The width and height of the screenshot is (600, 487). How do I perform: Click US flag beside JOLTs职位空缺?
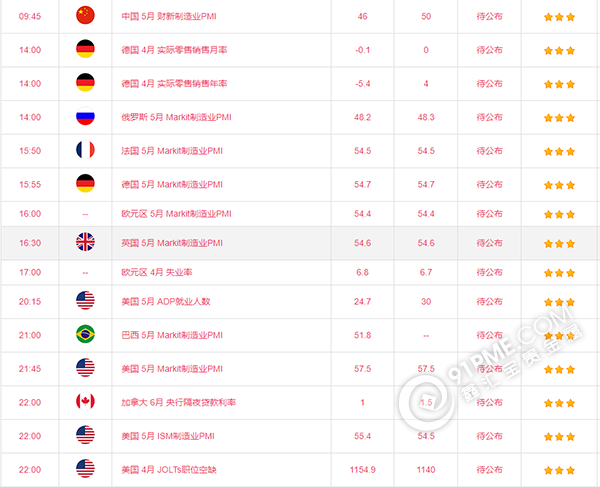(x=85, y=469)
